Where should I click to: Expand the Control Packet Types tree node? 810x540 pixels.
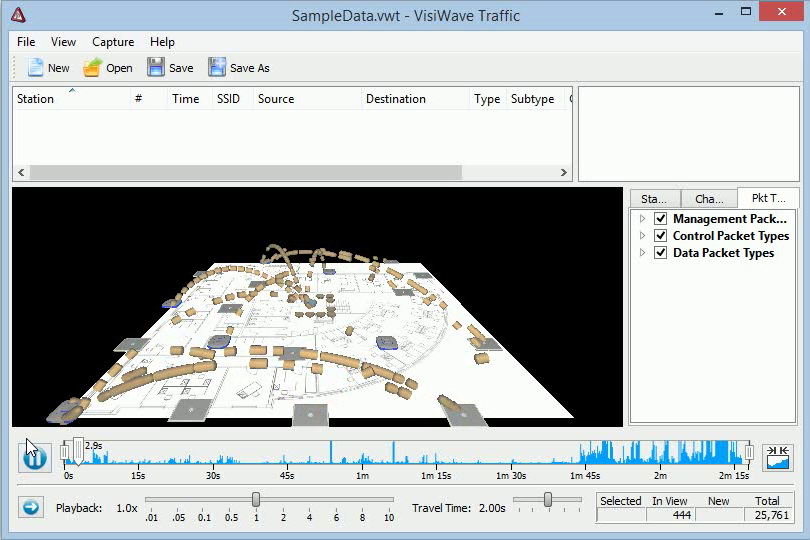642,236
